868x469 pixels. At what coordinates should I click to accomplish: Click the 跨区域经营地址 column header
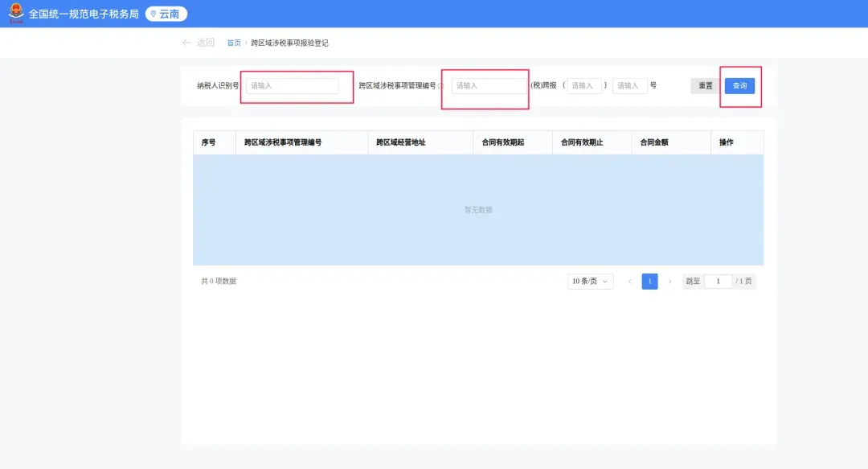420,142
